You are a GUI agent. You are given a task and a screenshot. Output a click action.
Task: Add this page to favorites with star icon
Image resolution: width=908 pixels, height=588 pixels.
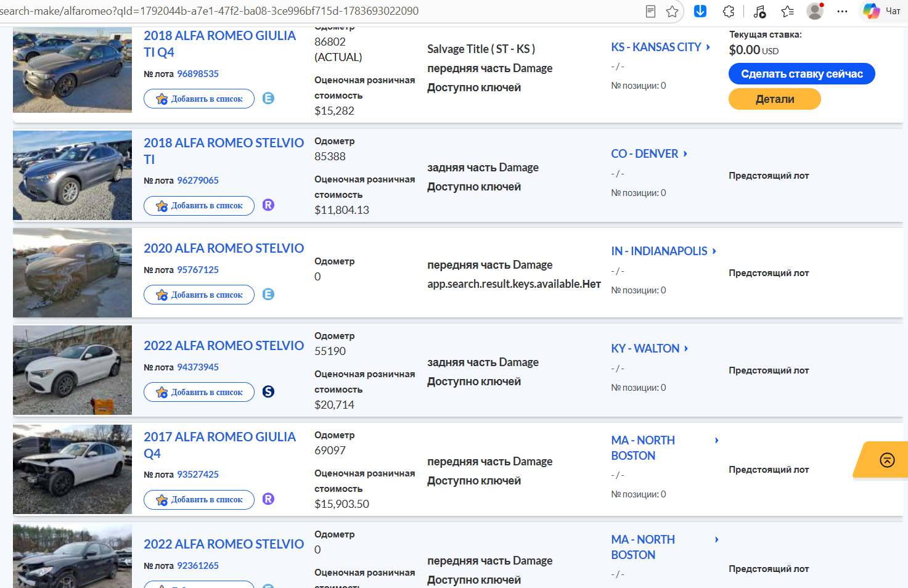coord(673,11)
